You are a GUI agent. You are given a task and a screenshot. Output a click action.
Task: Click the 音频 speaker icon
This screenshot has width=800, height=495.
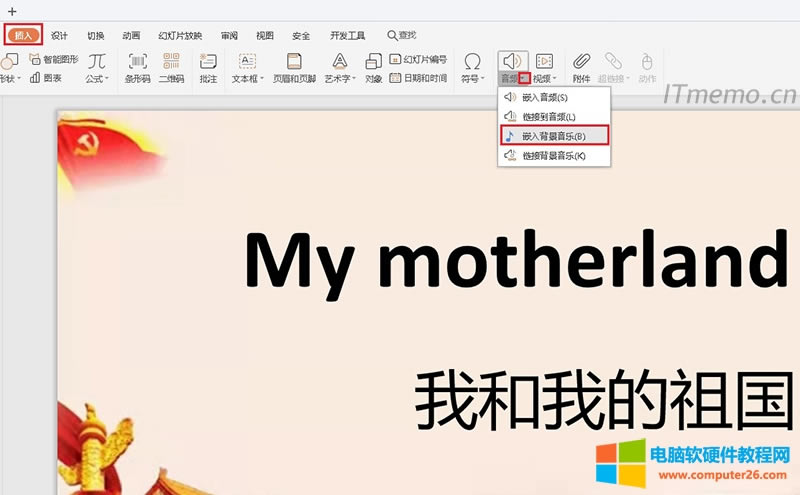pos(511,61)
